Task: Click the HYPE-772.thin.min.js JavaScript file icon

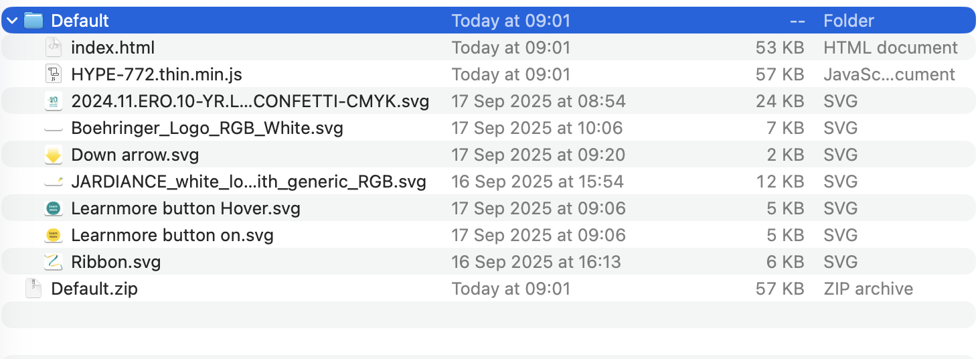Action: [54, 74]
